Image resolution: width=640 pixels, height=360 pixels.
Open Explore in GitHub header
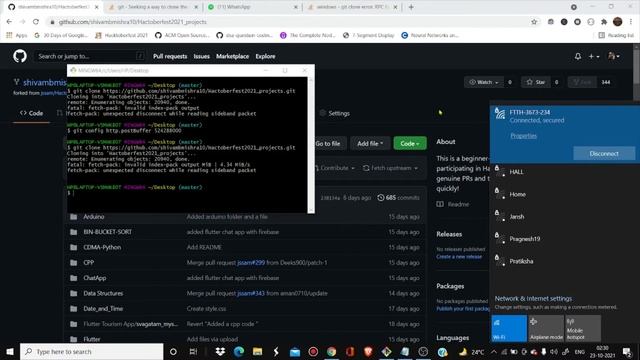[x=265, y=56]
